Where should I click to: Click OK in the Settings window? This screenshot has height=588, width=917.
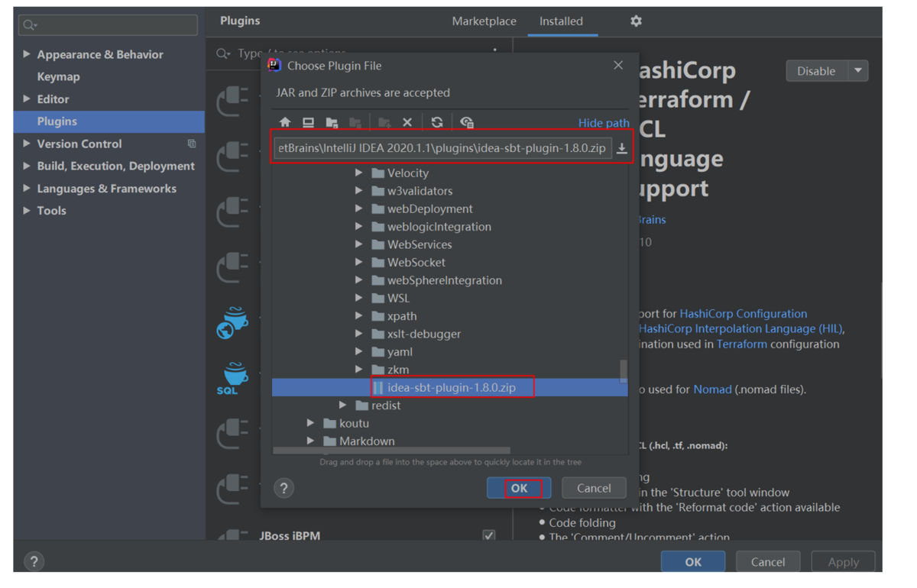click(693, 562)
